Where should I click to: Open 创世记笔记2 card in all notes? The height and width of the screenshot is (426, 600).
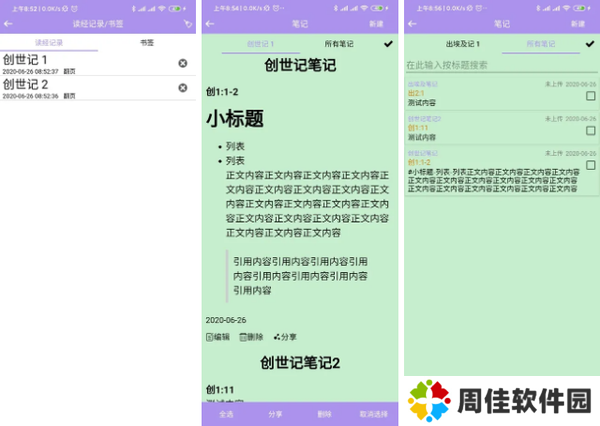point(502,128)
